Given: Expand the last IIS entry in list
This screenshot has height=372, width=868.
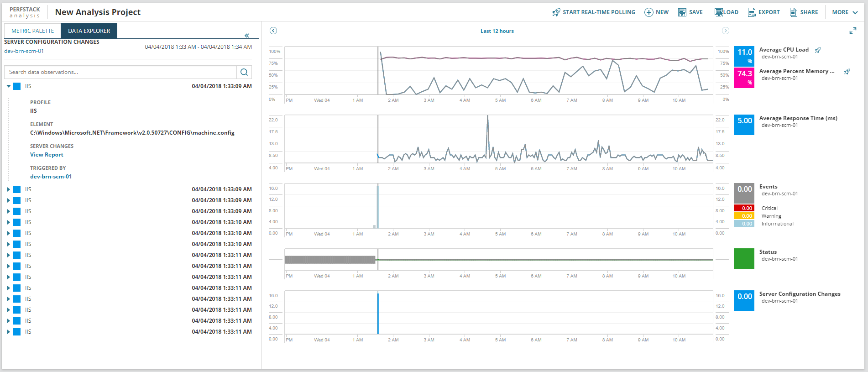Looking at the screenshot, I should (x=8, y=332).
